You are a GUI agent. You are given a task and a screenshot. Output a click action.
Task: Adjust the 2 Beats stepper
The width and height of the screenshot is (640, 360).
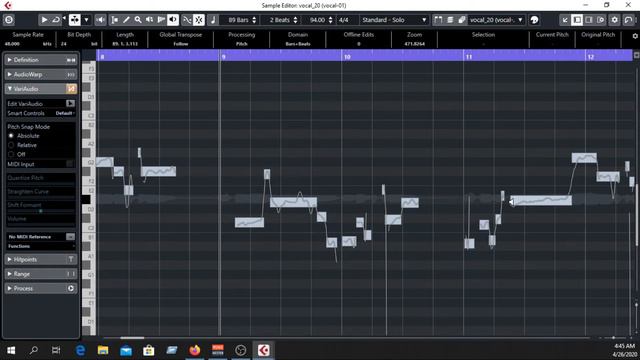[x=296, y=20]
